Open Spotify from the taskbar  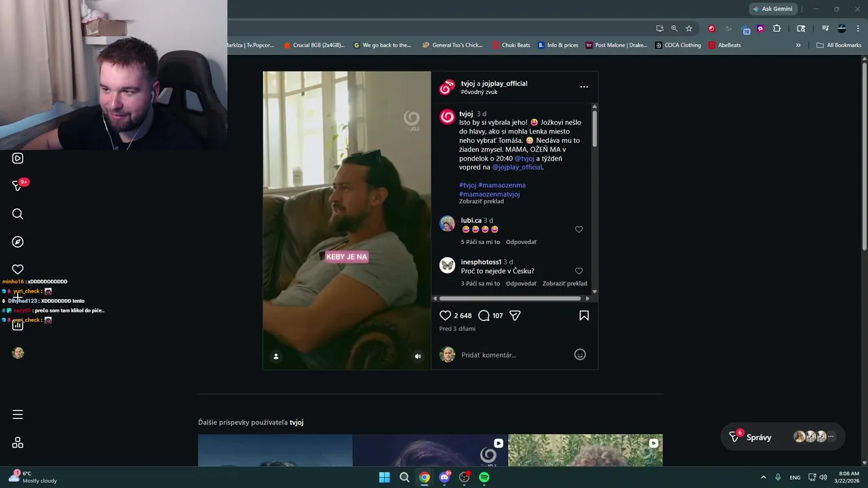(484, 477)
